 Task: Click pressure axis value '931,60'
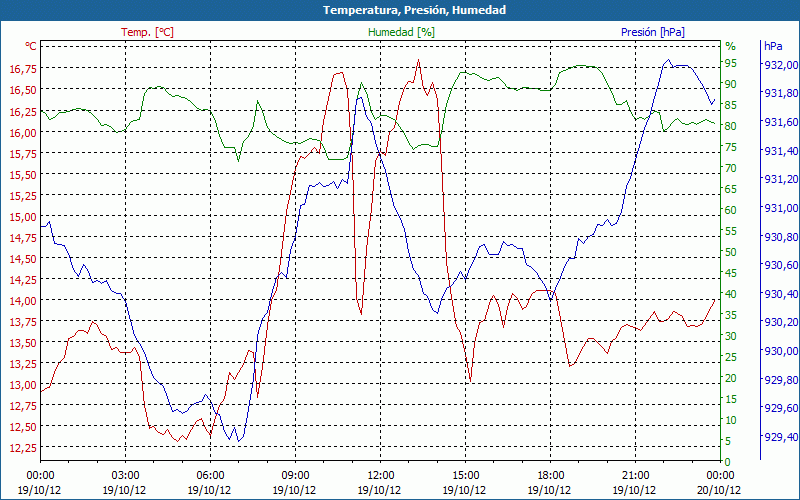[x=779, y=122]
